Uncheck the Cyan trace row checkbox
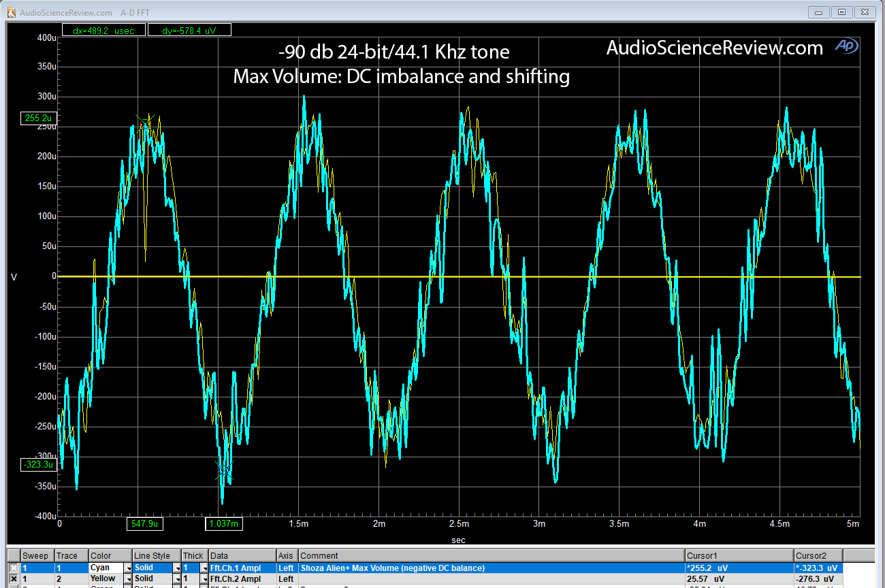Image resolution: width=885 pixels, height=588 pixels. [14, 568]
